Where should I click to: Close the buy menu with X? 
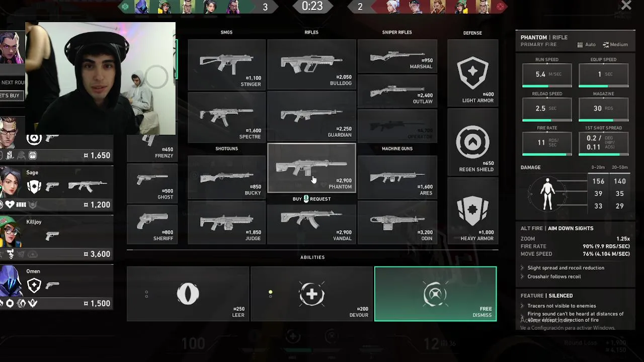click(626, 6)
